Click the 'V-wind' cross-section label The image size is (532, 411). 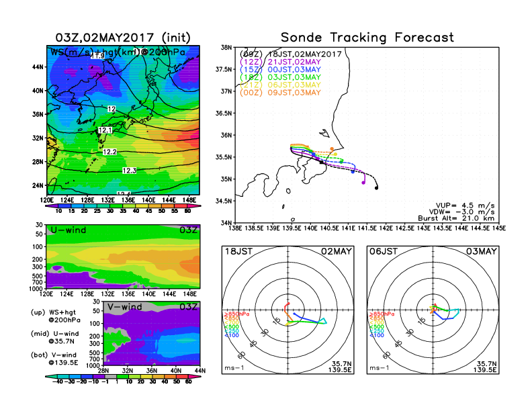[x=124, y=307]
